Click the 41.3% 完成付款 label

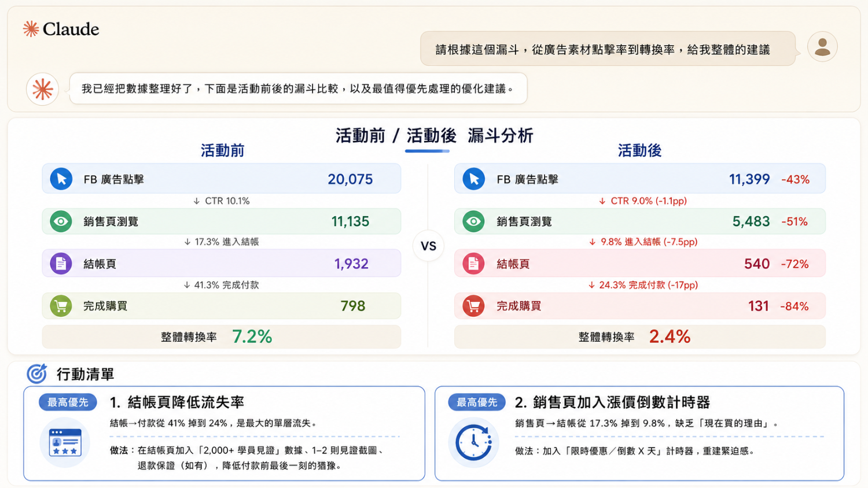tap(222, 285)
